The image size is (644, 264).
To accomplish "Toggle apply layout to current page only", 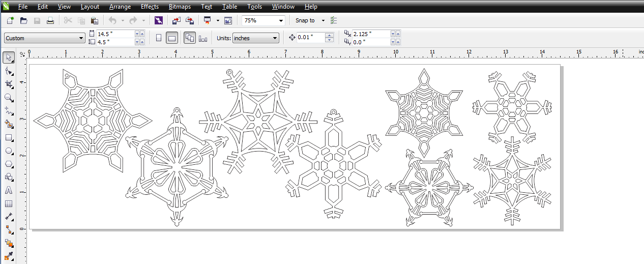I will pyautogui.click(x=203, y=38).
